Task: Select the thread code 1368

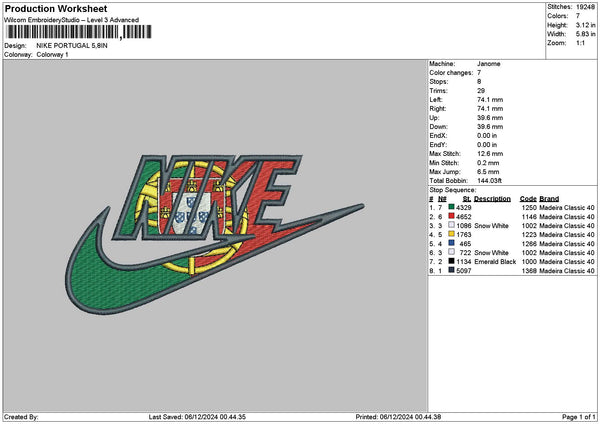Action: [x=529, y=271]
